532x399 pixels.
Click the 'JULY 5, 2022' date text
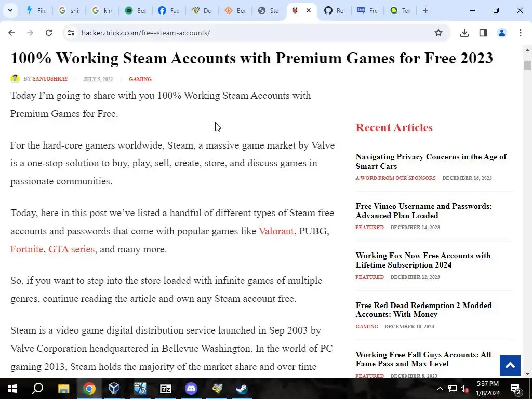click(x=98, y=79)
